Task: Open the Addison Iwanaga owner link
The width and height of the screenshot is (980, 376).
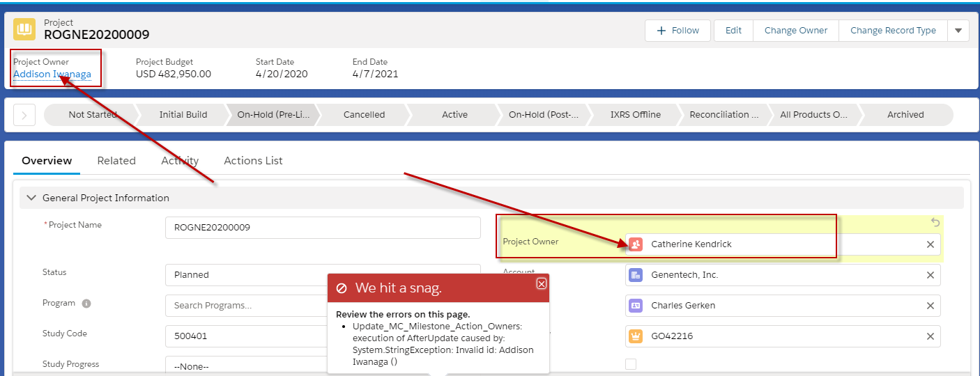Action: coord(52,75)
